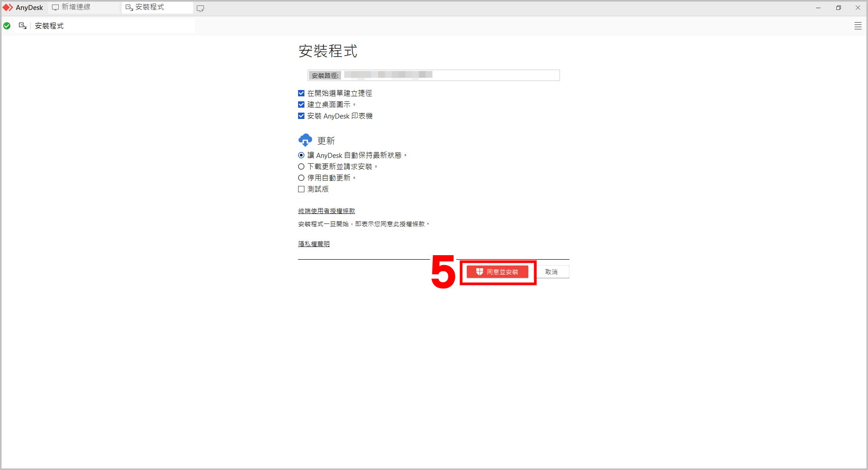Click the cloud update icon
This screenshot has width=868, height=470.
pyautogui.click(x=305, y=140)
